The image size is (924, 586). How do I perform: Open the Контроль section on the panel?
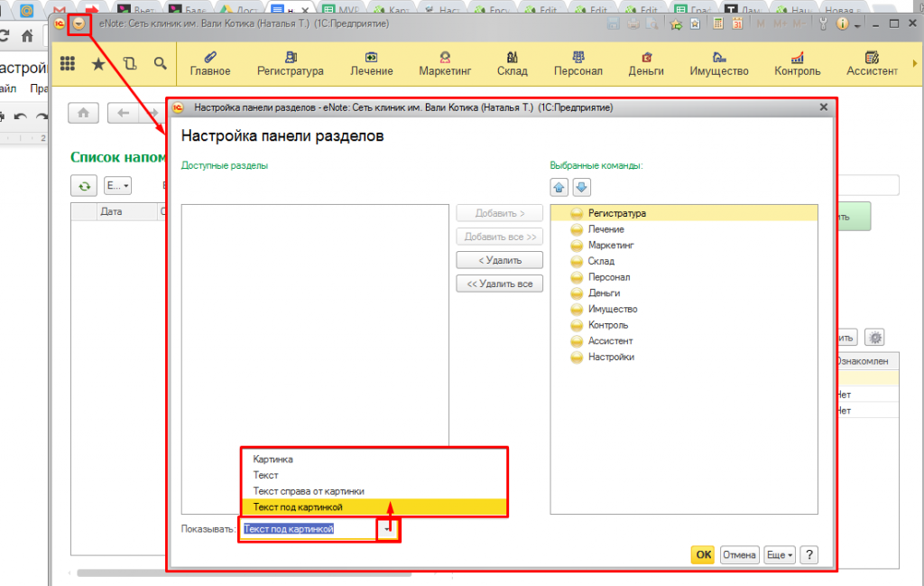point(798,64)
